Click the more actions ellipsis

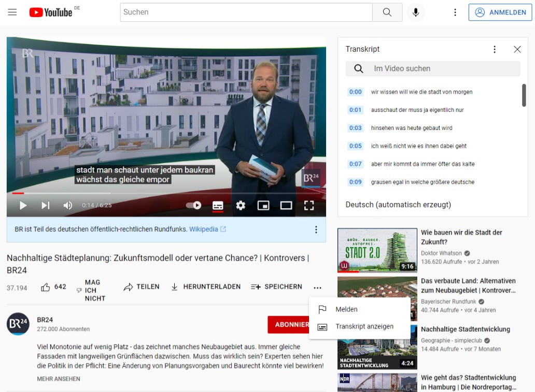317,288
